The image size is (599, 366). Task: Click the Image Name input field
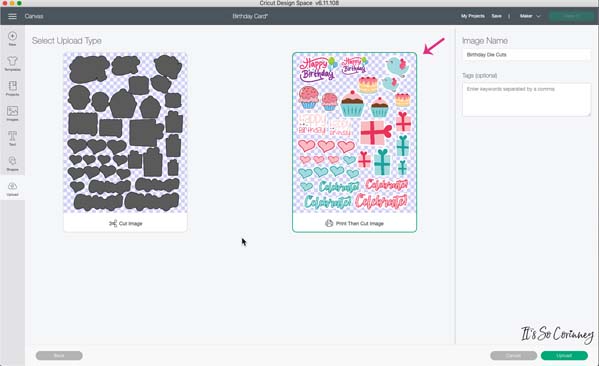(x=526, y=55)
